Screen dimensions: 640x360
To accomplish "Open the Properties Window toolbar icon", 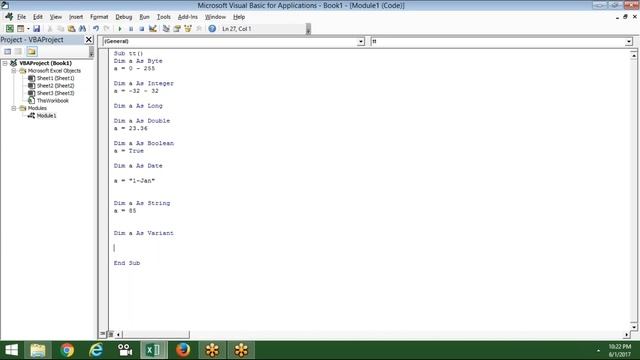I will pyautogui.click(x=177, y=29).
